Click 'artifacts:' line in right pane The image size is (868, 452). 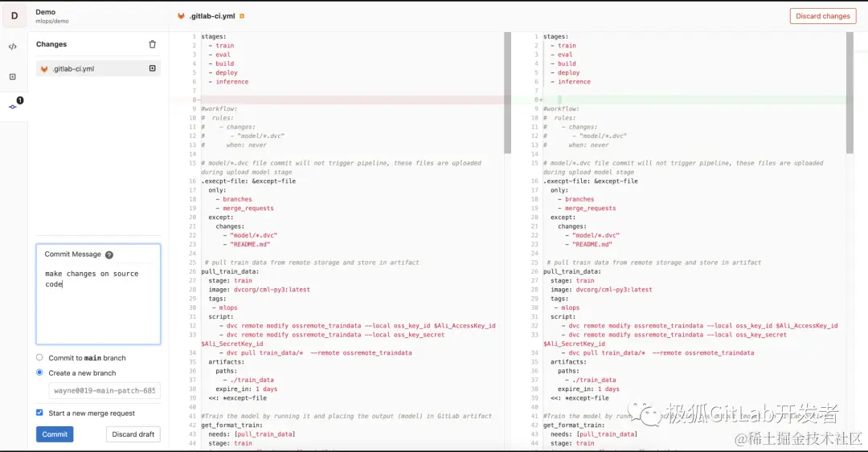(568, 362)
